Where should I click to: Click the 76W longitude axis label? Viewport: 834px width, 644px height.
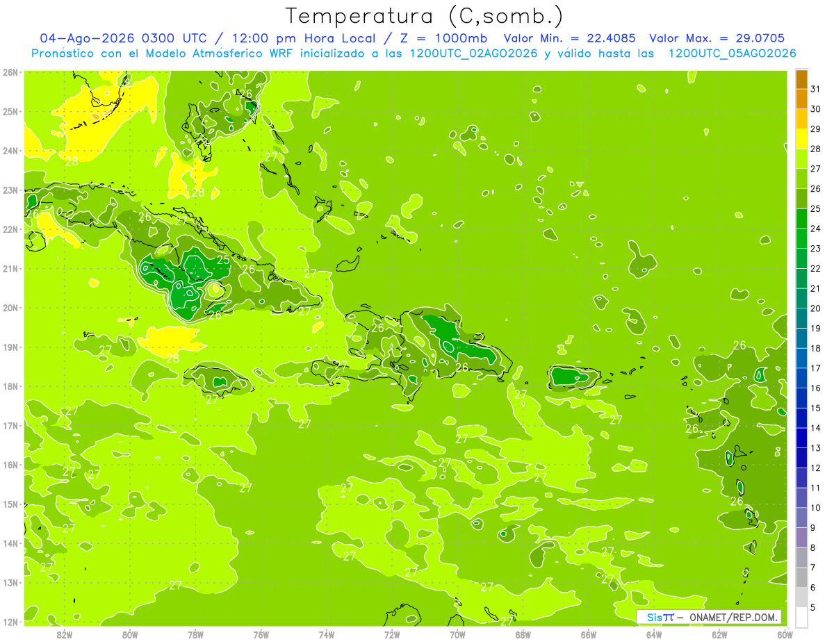pyautogui.click(x=261, y=634)
